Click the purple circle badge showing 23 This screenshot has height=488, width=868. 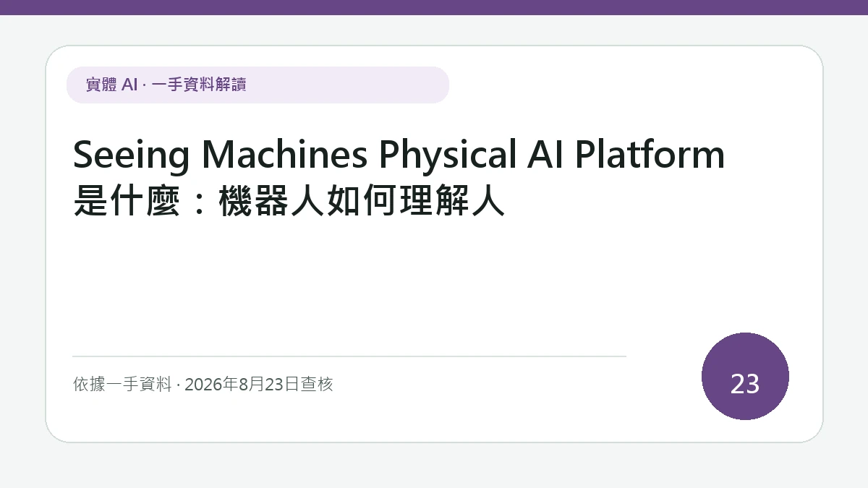click(x=745, y=376)
